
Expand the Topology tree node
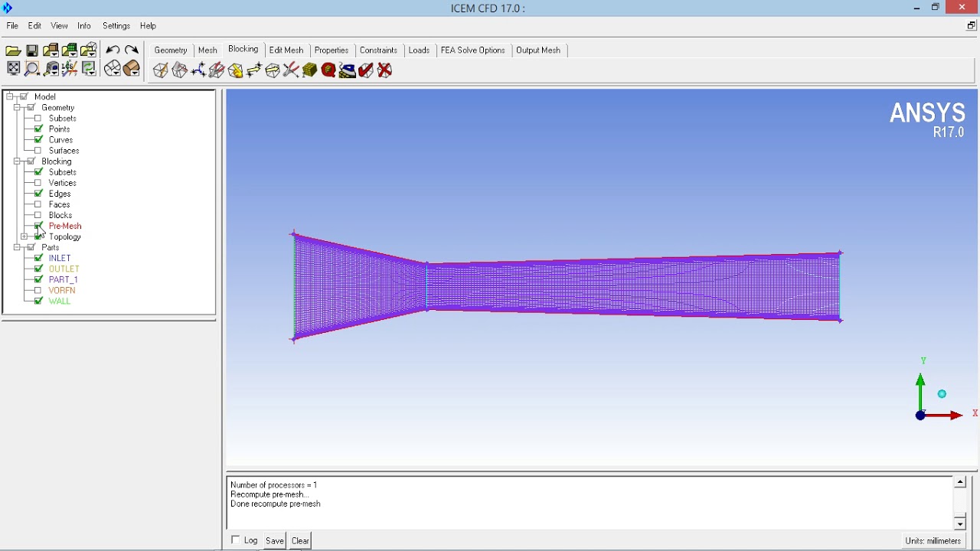coord(24,236)
